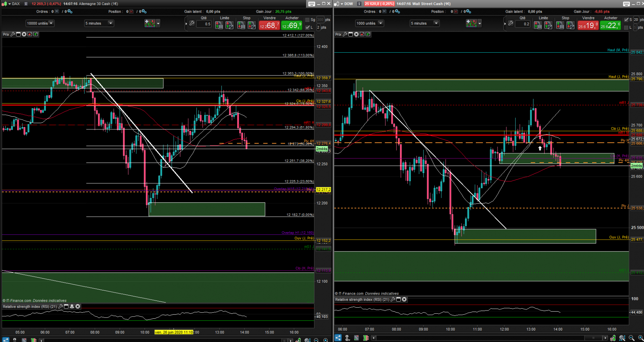The image size is (644, 342).
Task: Place DOW buy limit order icon
Action: coord(538,25)
